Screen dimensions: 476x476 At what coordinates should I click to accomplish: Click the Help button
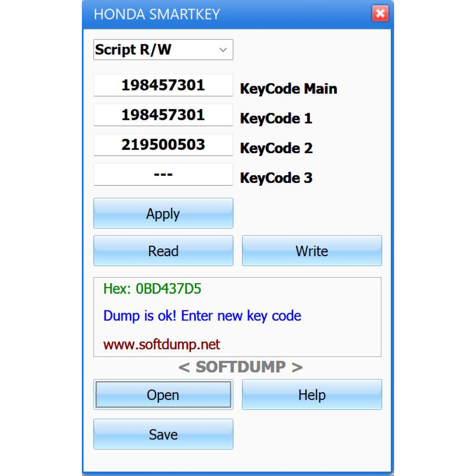[x=312, y=394]
